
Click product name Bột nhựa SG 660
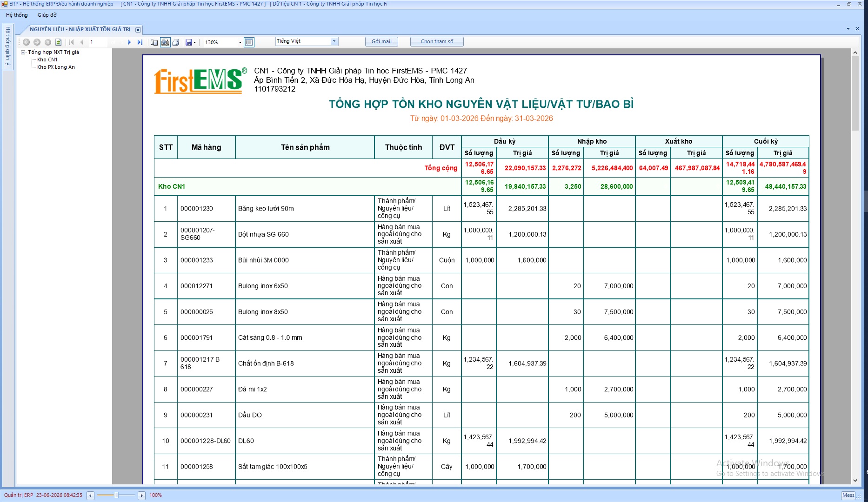coord(263,234)
